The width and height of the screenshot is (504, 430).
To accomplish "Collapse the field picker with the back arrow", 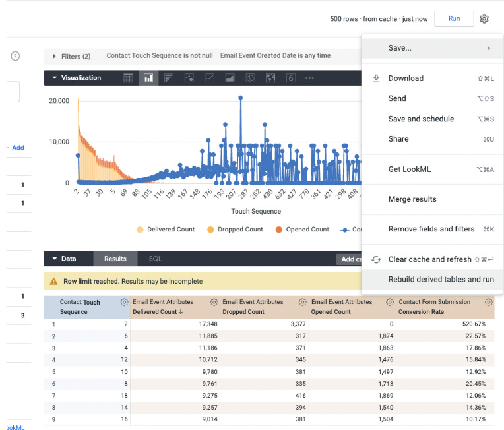I will (x=15, y=56).
